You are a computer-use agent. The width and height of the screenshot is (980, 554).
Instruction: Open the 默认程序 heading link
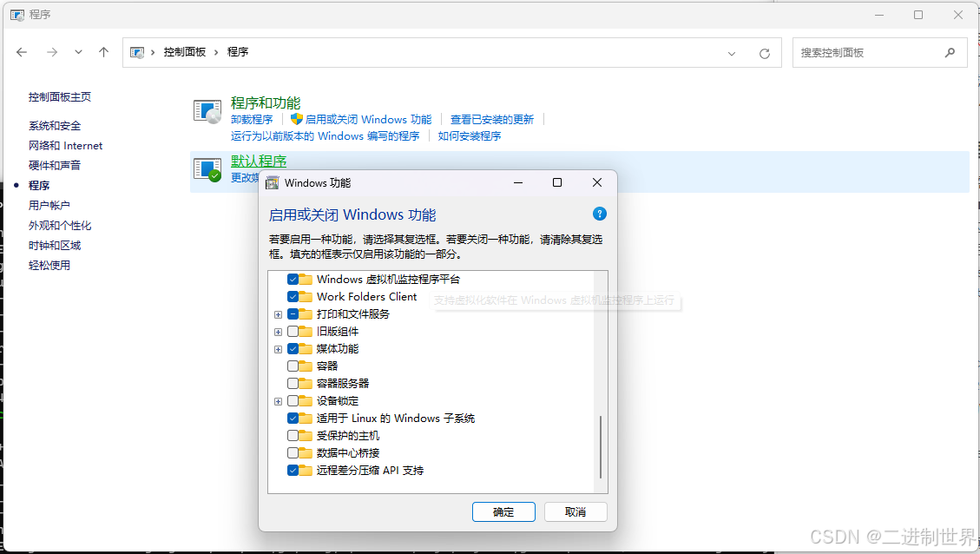259,162
